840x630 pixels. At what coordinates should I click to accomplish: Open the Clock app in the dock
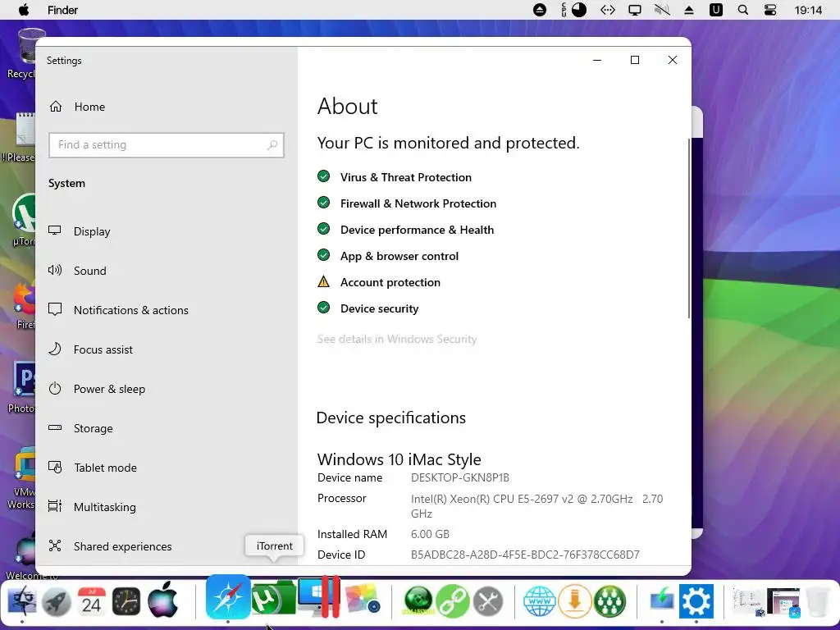tap(126, 601)
